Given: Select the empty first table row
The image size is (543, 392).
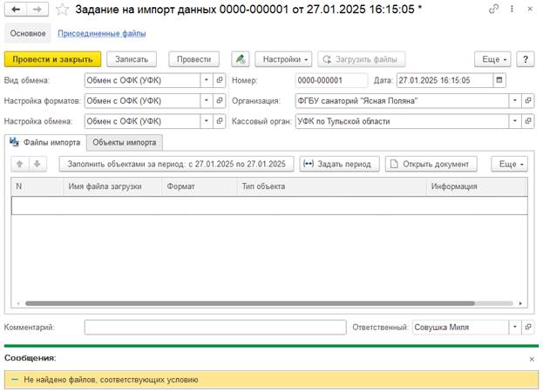Looking at the screenshot, I should [x=269, y=206].
